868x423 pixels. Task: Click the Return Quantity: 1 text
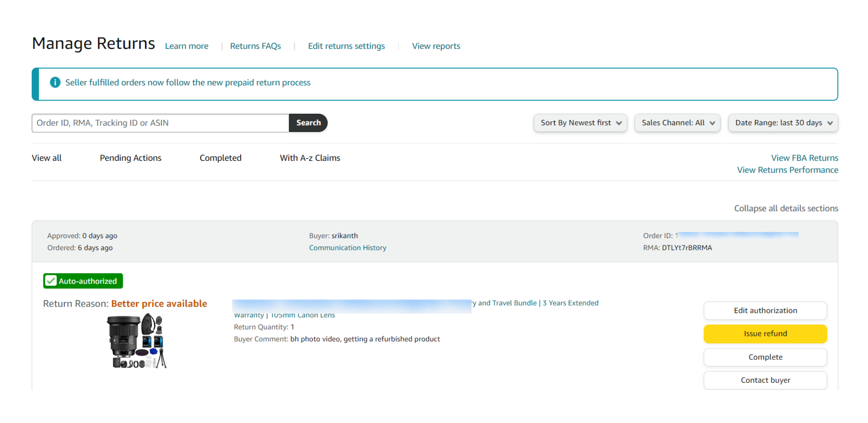[264, 327]
